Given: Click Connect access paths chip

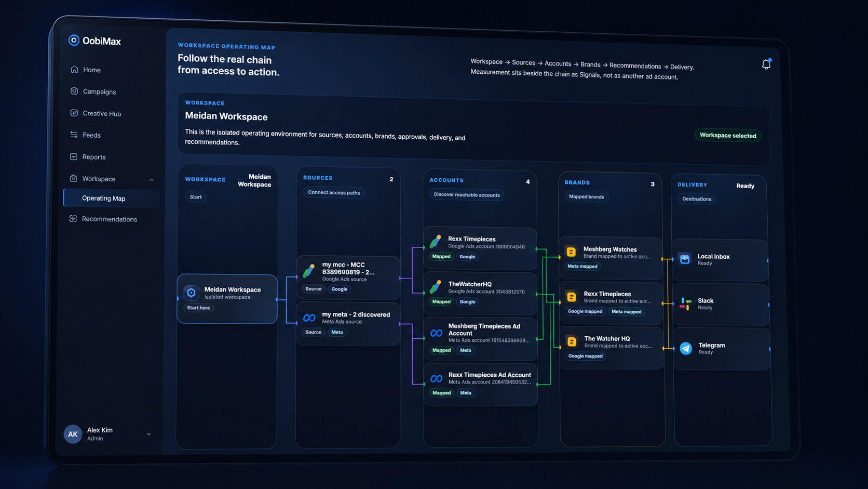Looking at the screenshot, I should (x=334, y=192).
